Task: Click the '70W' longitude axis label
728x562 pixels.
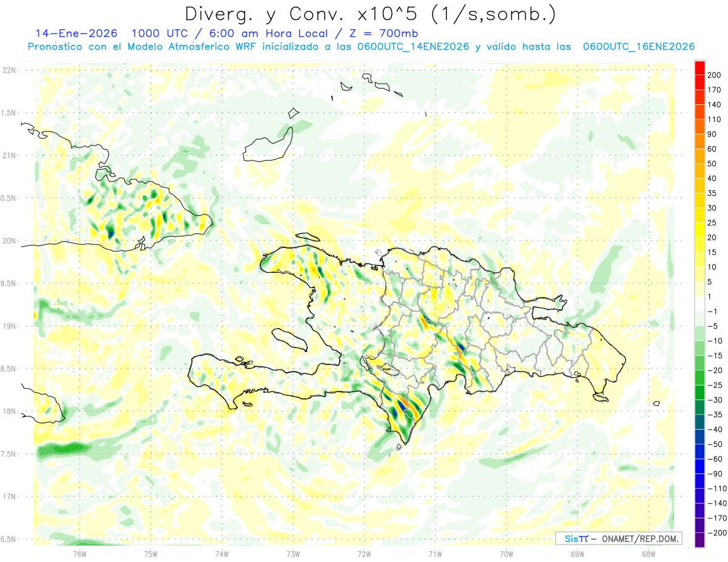Action: point(506,554)
